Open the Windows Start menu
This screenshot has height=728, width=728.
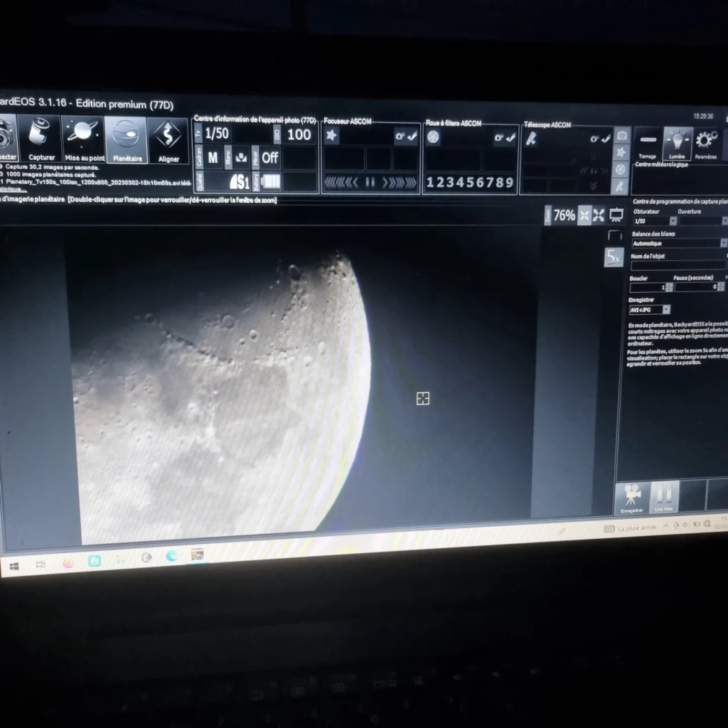pyautogui.click(x=15, y=566)
